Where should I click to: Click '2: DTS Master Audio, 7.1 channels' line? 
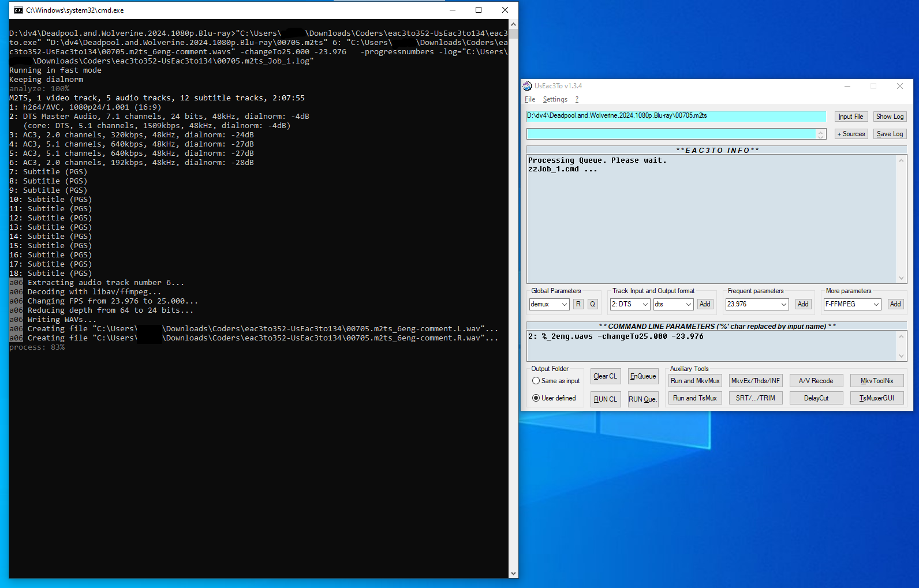159,117
